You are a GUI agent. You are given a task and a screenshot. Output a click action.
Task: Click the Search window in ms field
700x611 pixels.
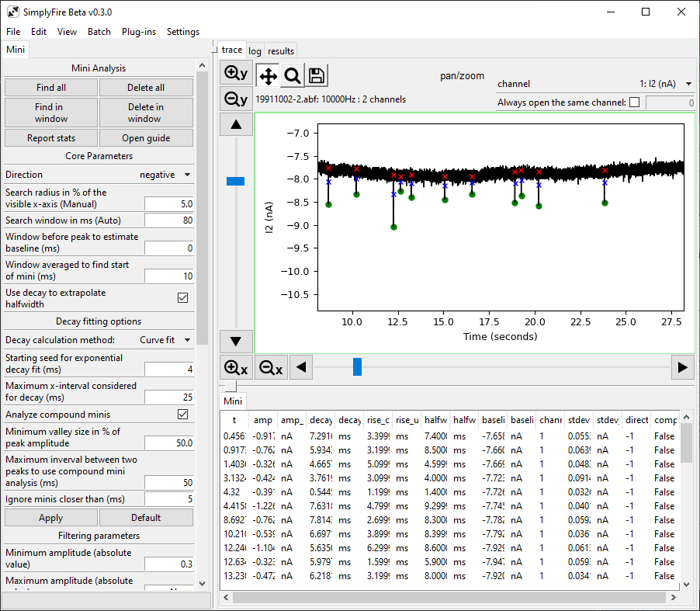point(168,220)
